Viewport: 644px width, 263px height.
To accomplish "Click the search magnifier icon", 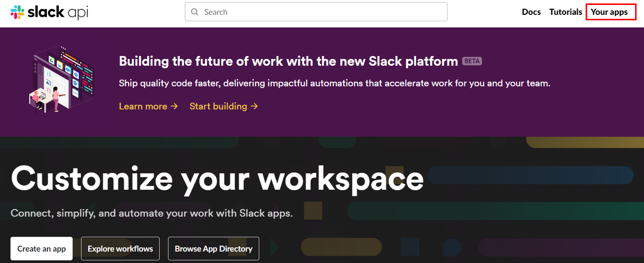I will point(195,12).
